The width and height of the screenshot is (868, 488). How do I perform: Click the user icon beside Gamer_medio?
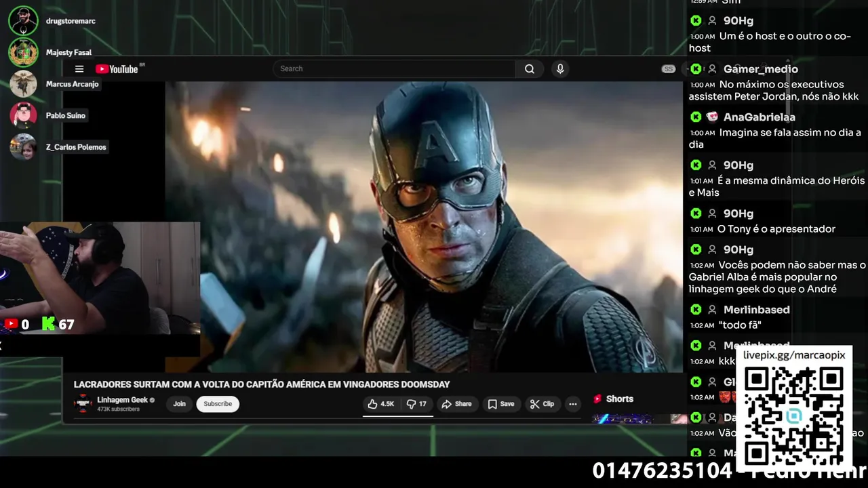(712, 69)
